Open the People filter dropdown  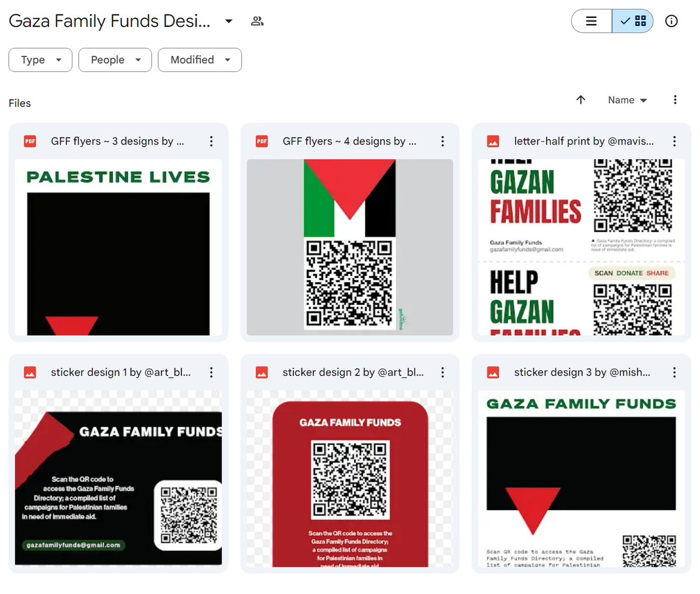pos(116,59)
